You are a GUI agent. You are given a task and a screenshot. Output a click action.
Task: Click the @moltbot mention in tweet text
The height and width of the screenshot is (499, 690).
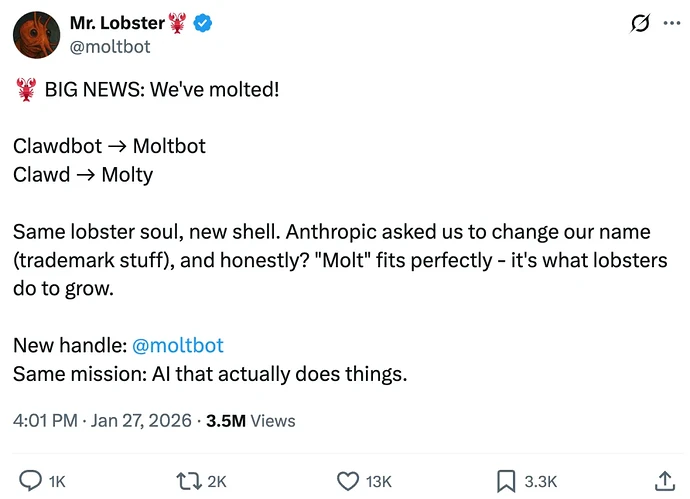[x=178, y=346]
